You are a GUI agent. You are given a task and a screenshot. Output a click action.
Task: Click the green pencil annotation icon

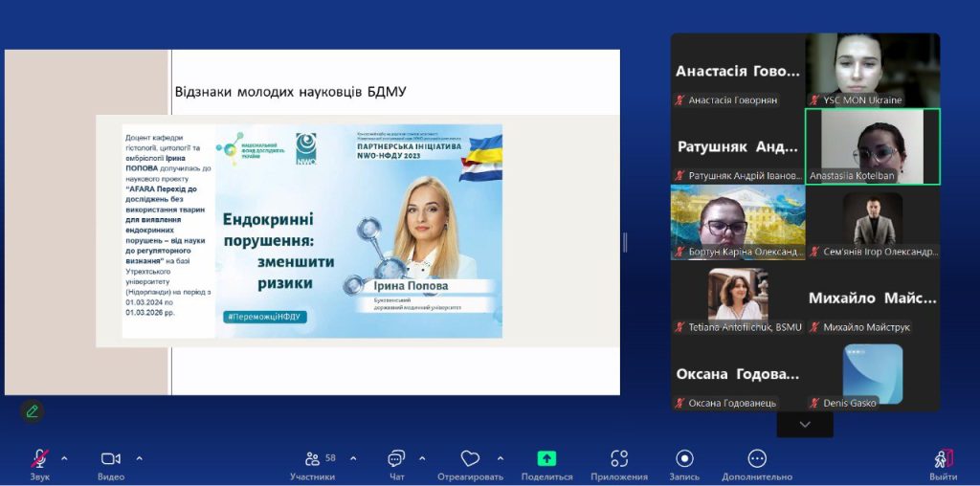point(33,411)
